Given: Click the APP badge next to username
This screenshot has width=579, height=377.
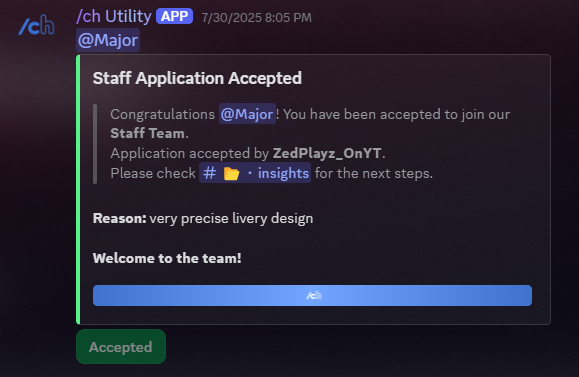Looking at the screenshot, I should (x=174, y=16).
